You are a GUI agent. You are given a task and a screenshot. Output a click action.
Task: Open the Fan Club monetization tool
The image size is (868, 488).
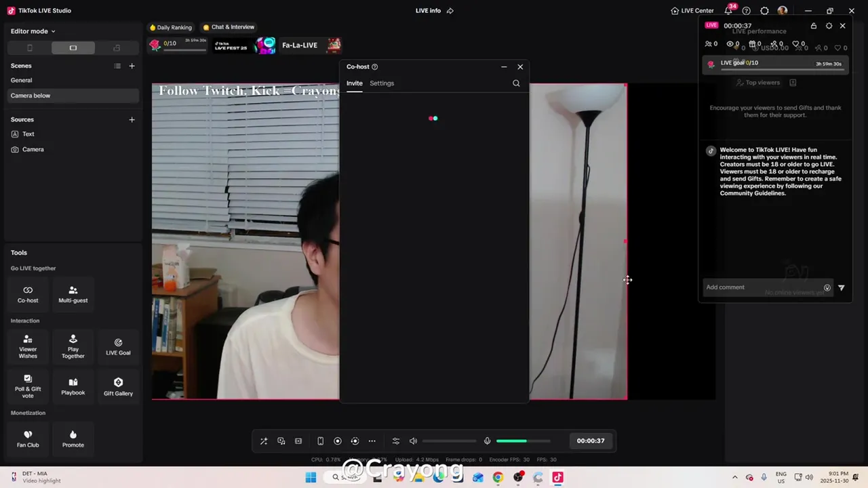tap(28, 439)
